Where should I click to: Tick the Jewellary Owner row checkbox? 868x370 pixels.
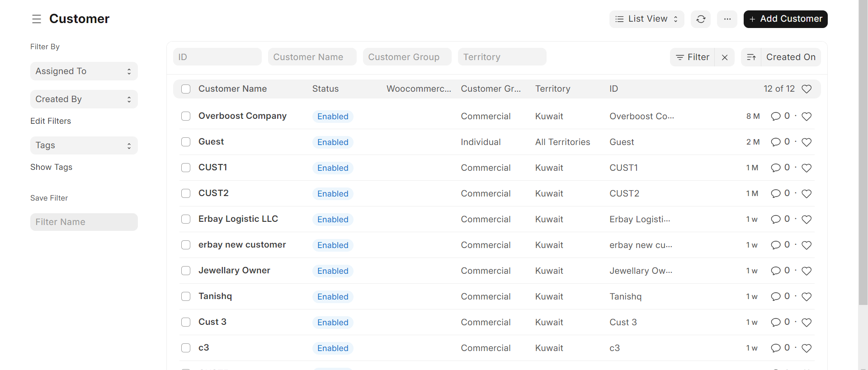pos(186,271)
